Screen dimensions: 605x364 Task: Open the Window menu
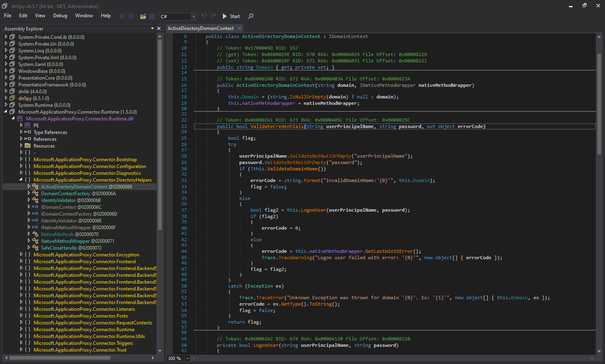pyautogui.click(x=84, y=16)
